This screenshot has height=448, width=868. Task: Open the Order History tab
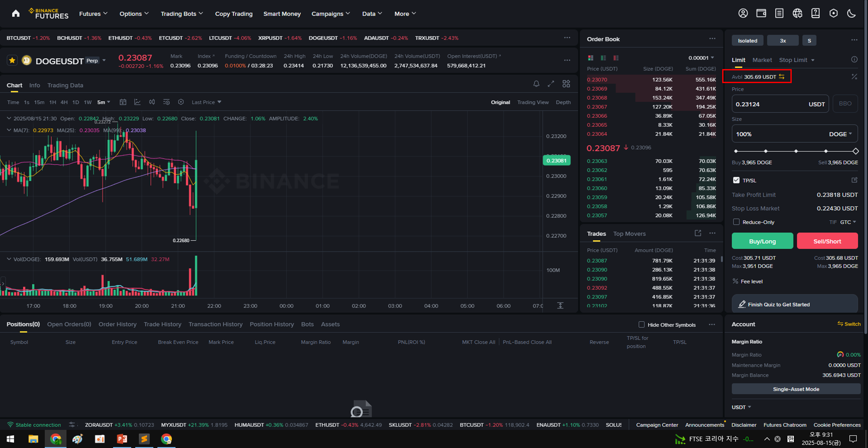[x=117, y=324]
